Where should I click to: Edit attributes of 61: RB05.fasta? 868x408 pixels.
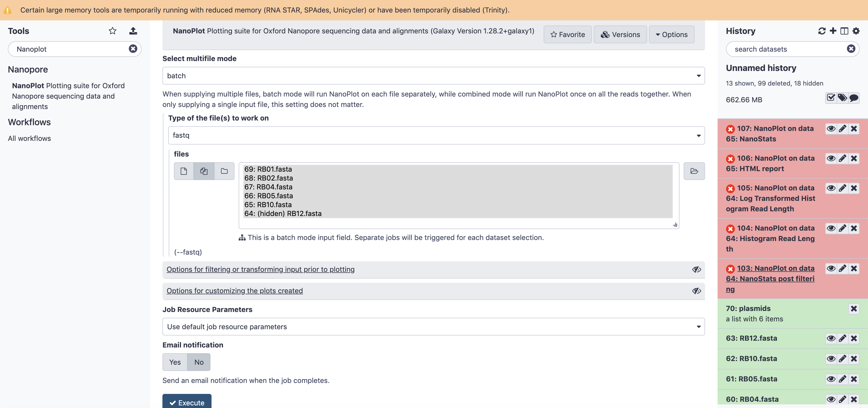click(x=842, y=379)
